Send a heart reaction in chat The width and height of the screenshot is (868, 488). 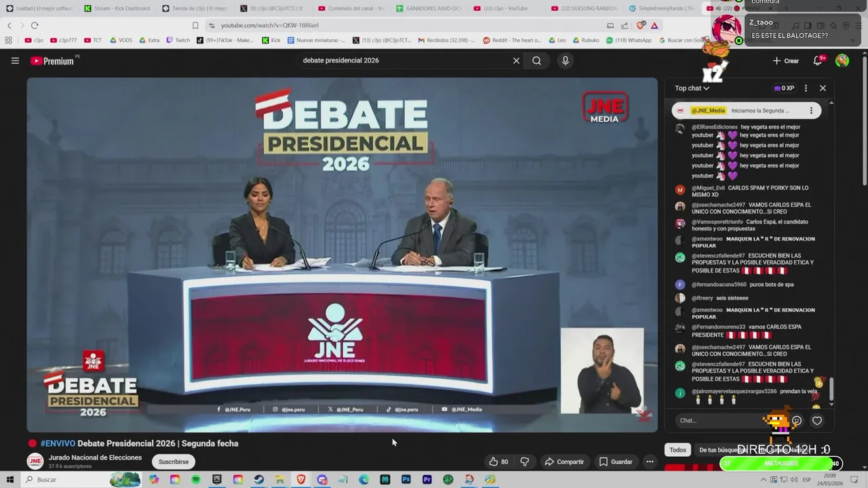coord(817,420)
